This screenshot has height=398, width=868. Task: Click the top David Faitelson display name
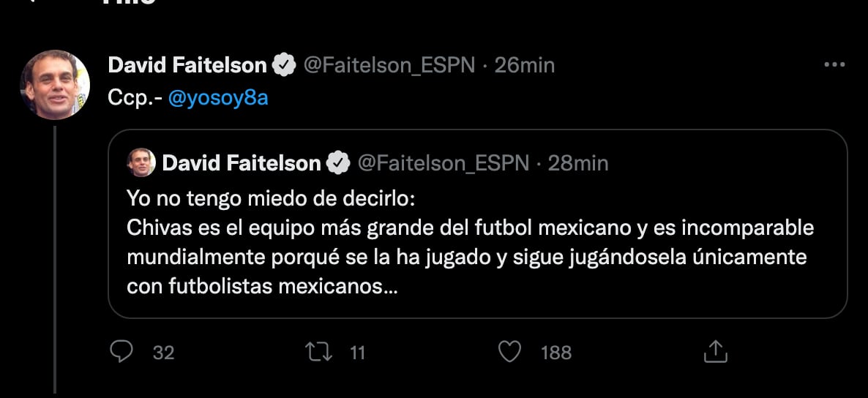(x=187, y=66)
